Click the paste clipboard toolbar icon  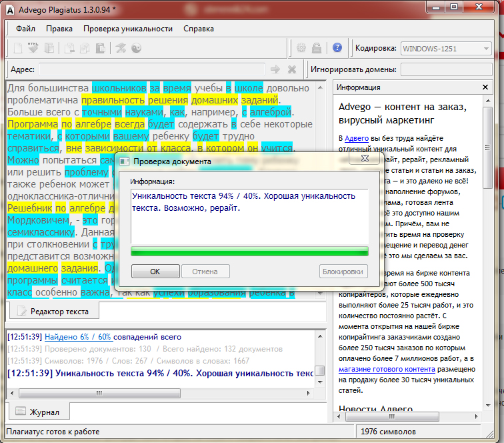[x=100, y=48]
